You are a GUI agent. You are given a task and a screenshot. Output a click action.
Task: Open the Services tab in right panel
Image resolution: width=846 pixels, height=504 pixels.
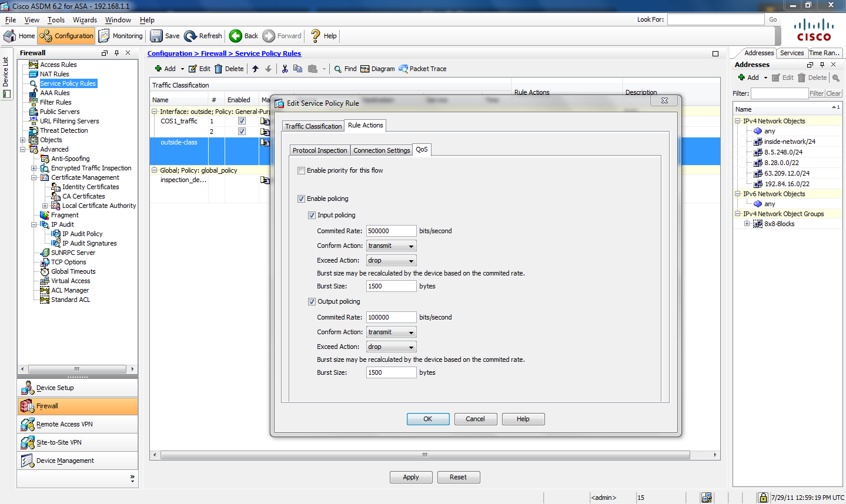pos(792,53)
